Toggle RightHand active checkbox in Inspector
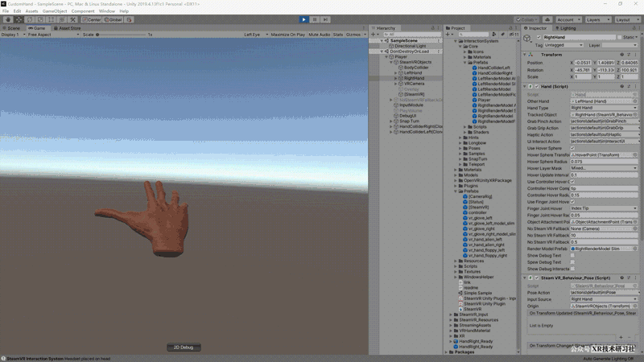 pyautogui.click(x=539, y=37)
